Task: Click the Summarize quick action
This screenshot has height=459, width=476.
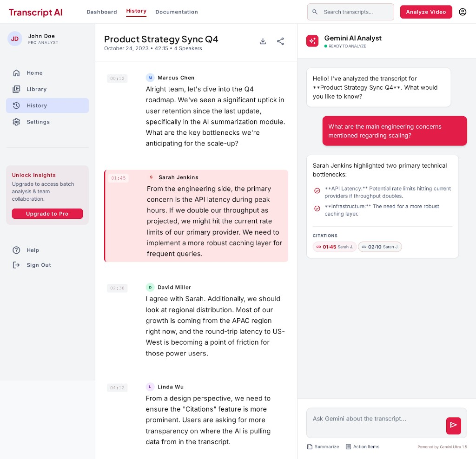Action: coord(323,447)
